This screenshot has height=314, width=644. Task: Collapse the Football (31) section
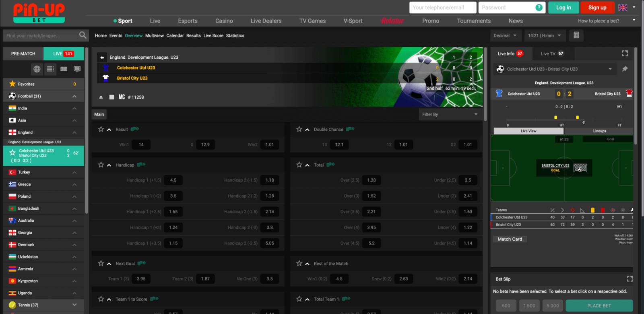74,96
